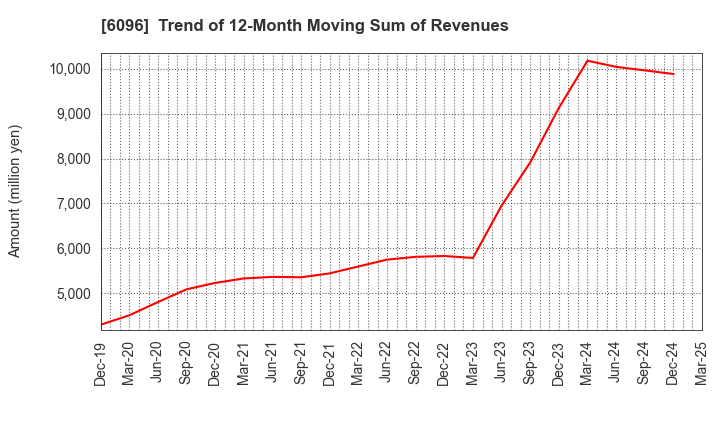Image resolution: width=720 pixels, height=440 pixels.
Task: Click the x-axis label 'Sep-24'
Action: coord(643,363)
